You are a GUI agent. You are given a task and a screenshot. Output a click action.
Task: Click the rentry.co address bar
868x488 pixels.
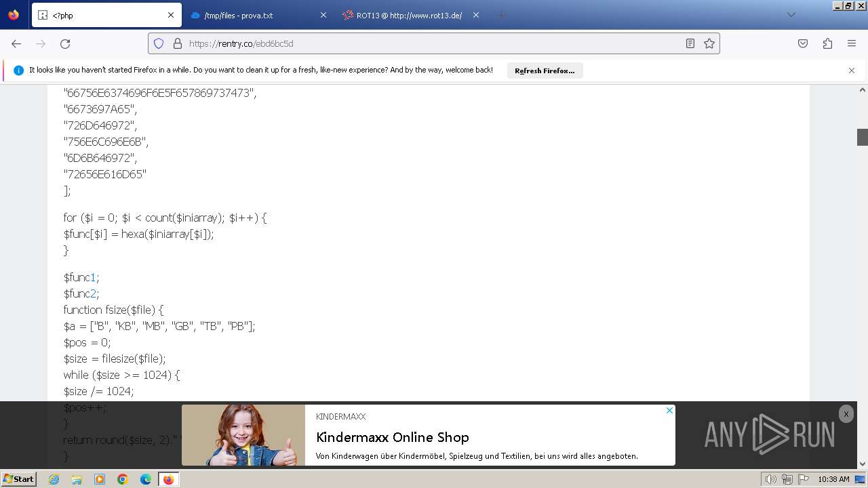click(434, 43)
